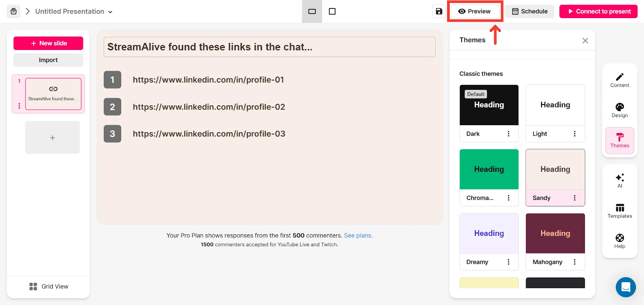Open the chat support bubble
This screenshot has width=644, height=305.
tap(626, 287)
